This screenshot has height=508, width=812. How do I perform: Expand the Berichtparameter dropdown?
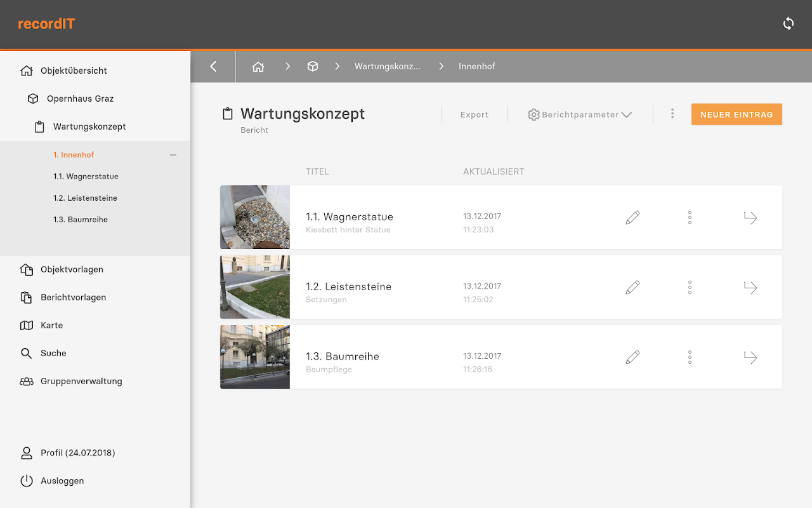(580, 115)
